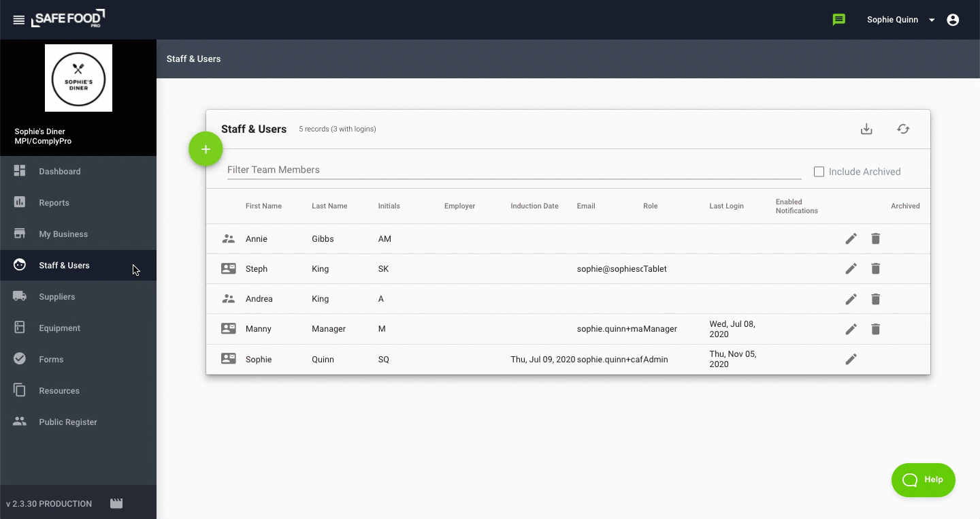
Task: Open the green chat messages icon
Action: pos(839,20)
